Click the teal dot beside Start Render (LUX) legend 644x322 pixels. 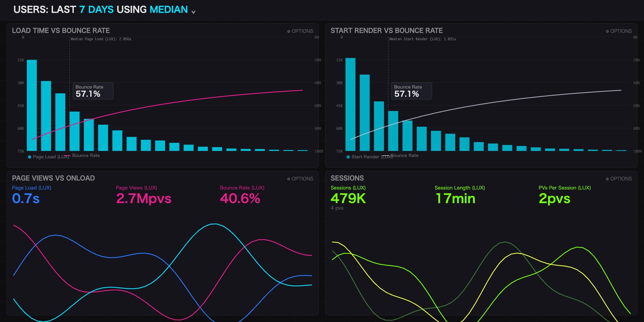[x=348, y=157]
